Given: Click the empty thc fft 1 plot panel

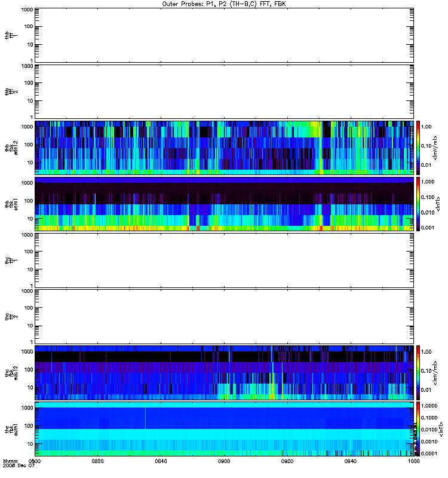Looking at the screenshot, I should pos(224,261).
